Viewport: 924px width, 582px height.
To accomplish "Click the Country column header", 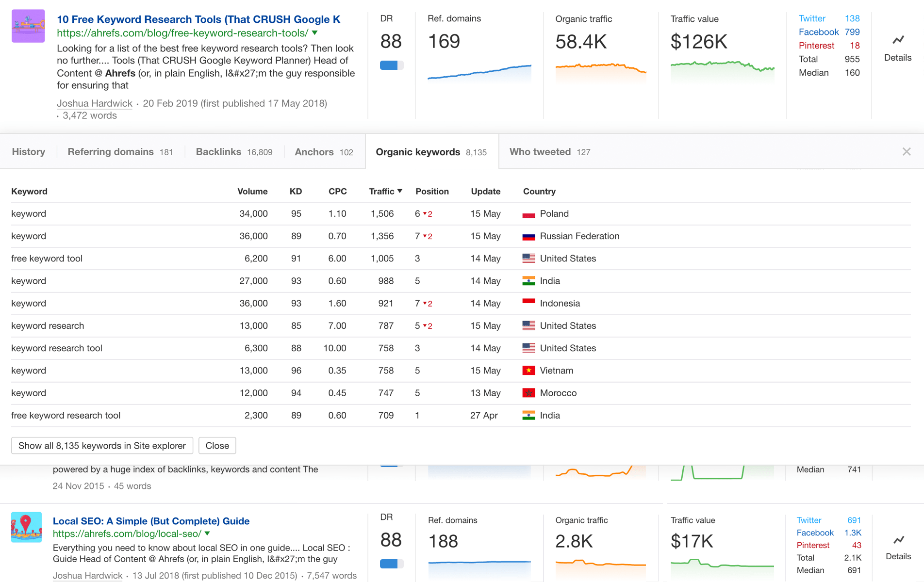I will point(539,191).
